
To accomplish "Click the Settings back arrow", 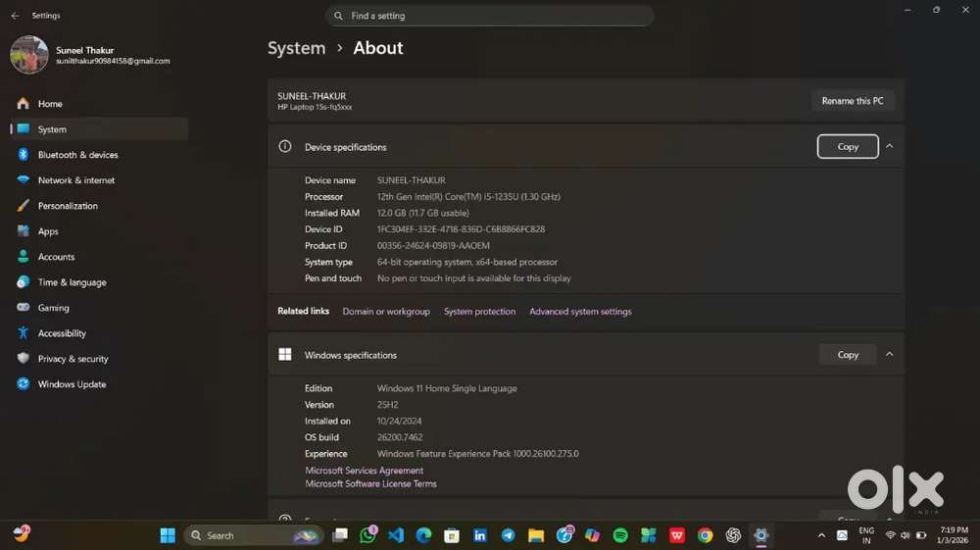I will [15, 16].
